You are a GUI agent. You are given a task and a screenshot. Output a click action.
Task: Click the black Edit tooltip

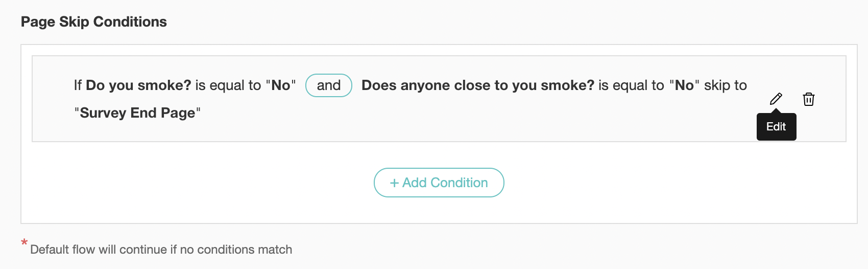coord(776,127)
